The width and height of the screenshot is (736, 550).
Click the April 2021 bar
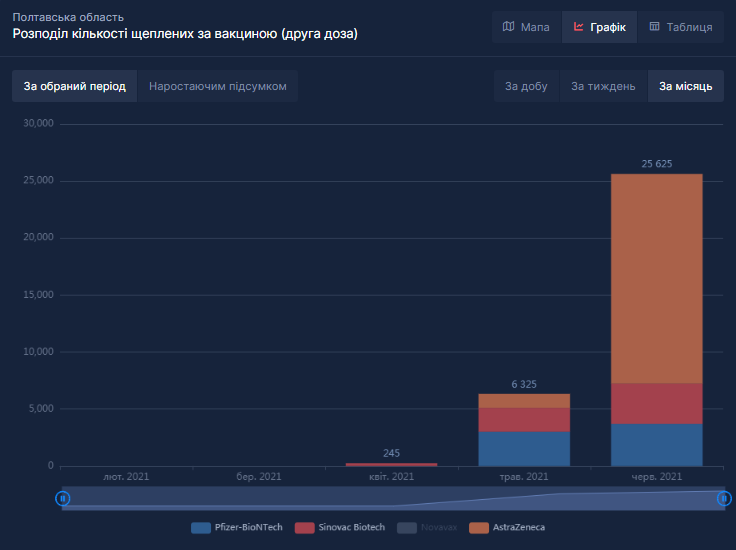391,464
